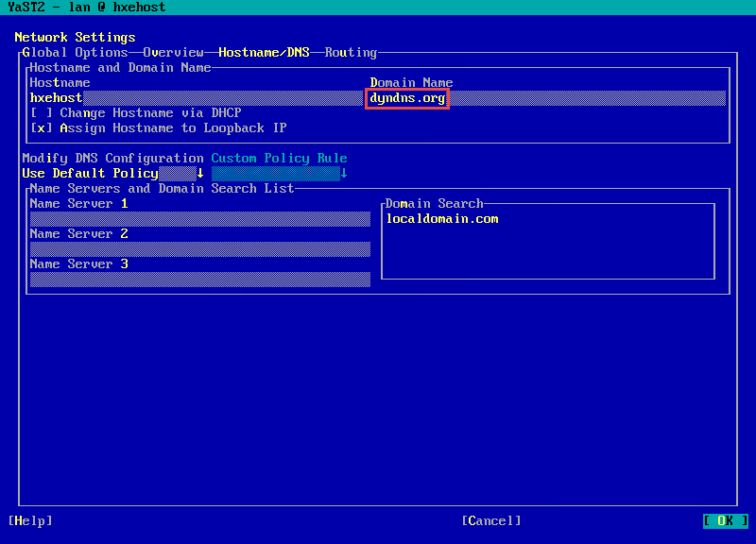The height and width of the screenshot is (544, 756).
Task: Focus the Name Server 3 input field
Action: pyautogui.click(x=199, y=280)
